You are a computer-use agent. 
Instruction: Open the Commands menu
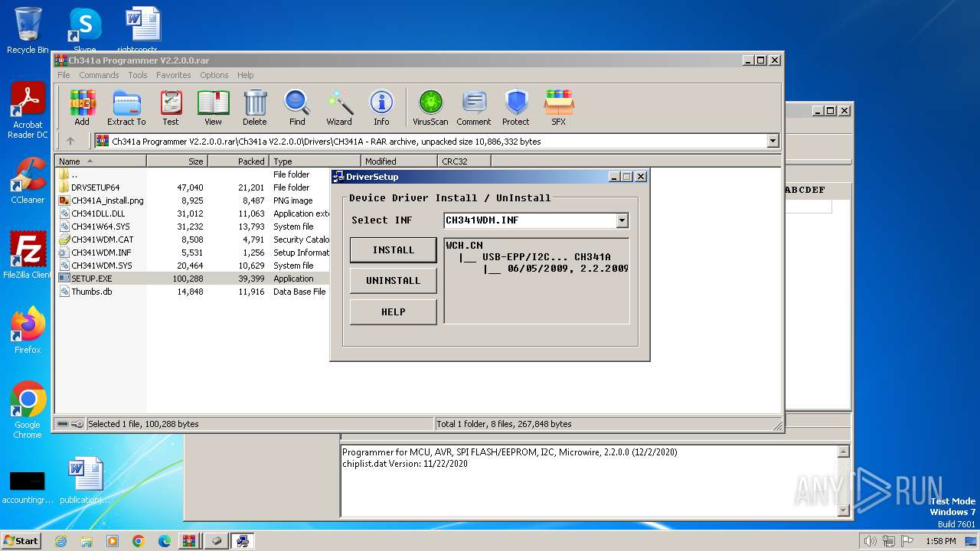(99, 75)
